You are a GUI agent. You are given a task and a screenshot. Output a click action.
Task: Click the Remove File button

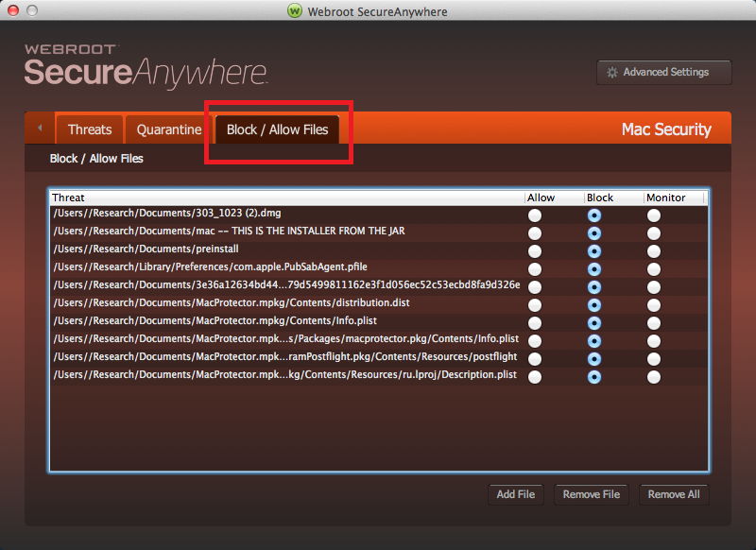pos(591,494)
